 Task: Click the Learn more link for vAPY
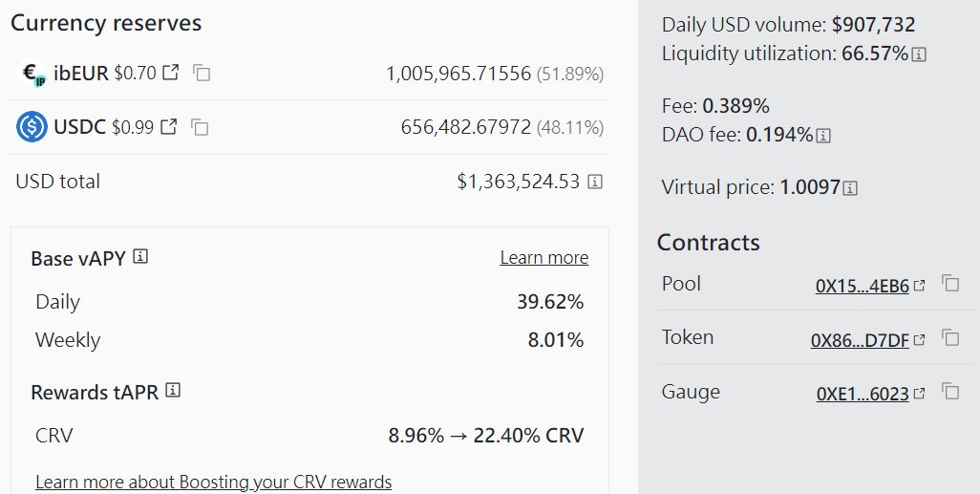tap(544, 258)
